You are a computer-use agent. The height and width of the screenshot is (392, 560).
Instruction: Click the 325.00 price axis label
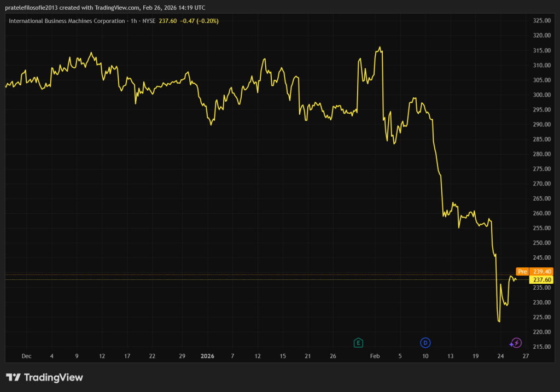coord(541,21)
